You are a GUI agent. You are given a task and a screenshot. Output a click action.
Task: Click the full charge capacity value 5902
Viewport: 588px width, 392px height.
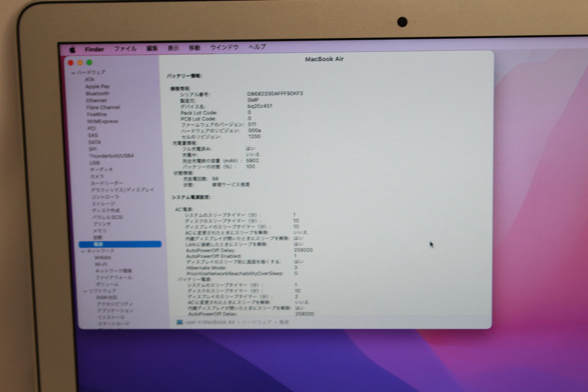[x=253, y=161]
